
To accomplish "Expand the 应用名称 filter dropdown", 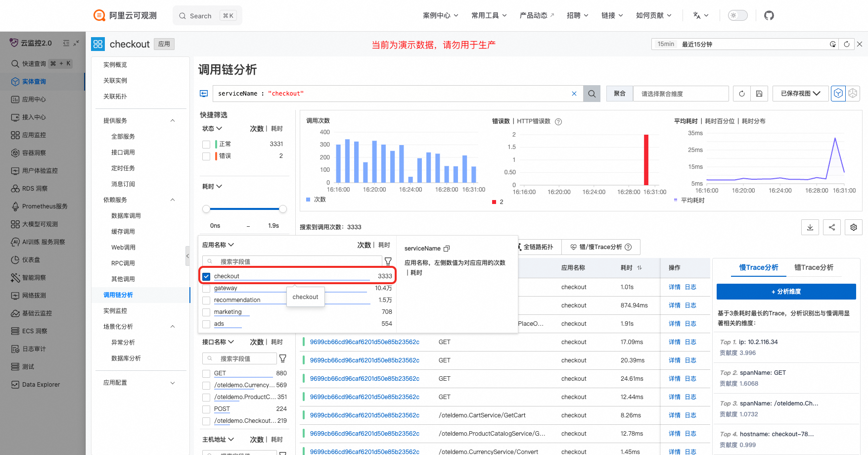I will [x=218, y=245].
